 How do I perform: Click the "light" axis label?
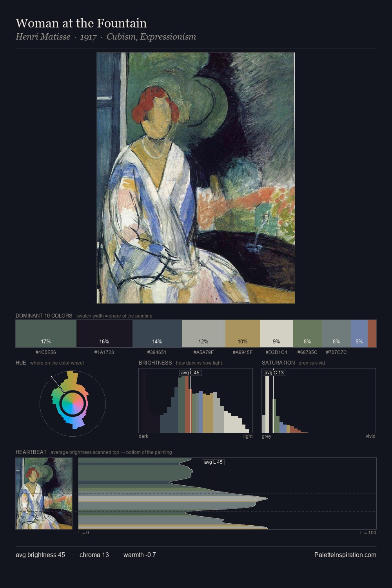click(248, 436)
